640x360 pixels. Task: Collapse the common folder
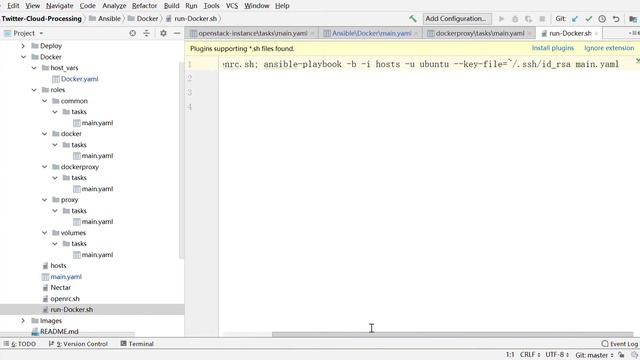coord(44,101)
